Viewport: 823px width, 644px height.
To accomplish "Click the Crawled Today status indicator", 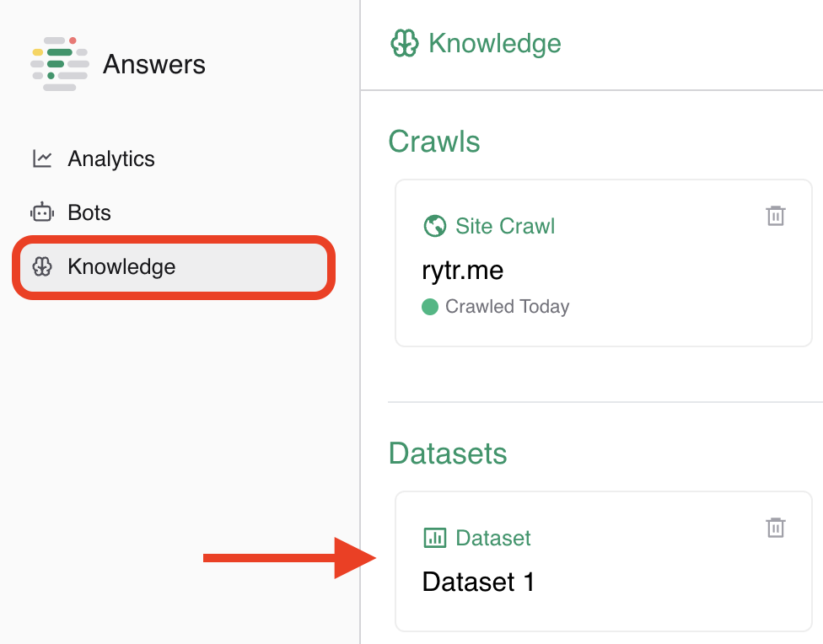I will click(496, 307).
